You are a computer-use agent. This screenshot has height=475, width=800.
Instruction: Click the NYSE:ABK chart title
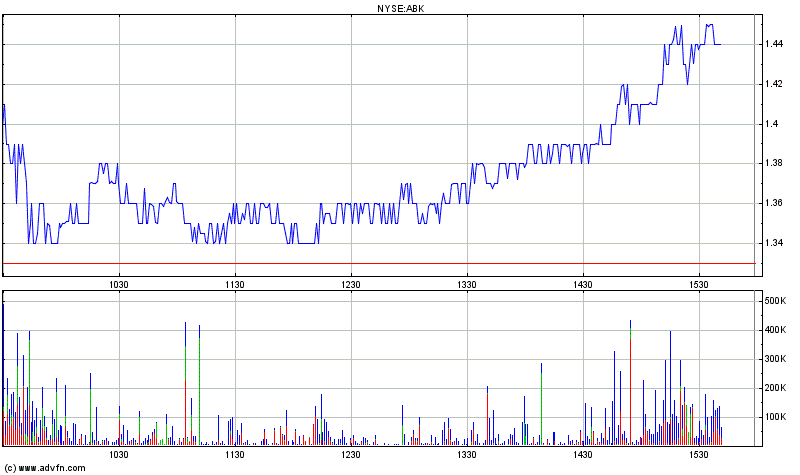coord(400,8)
